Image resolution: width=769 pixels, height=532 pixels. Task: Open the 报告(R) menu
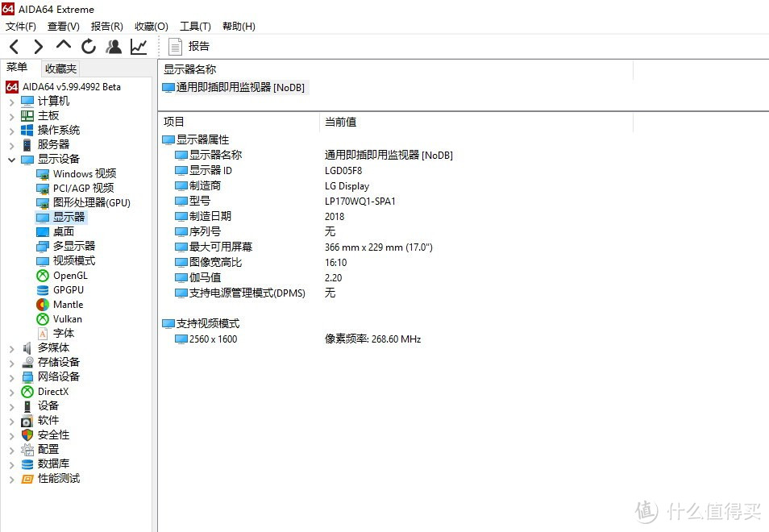pyautogui.click(x=107, y=27)
